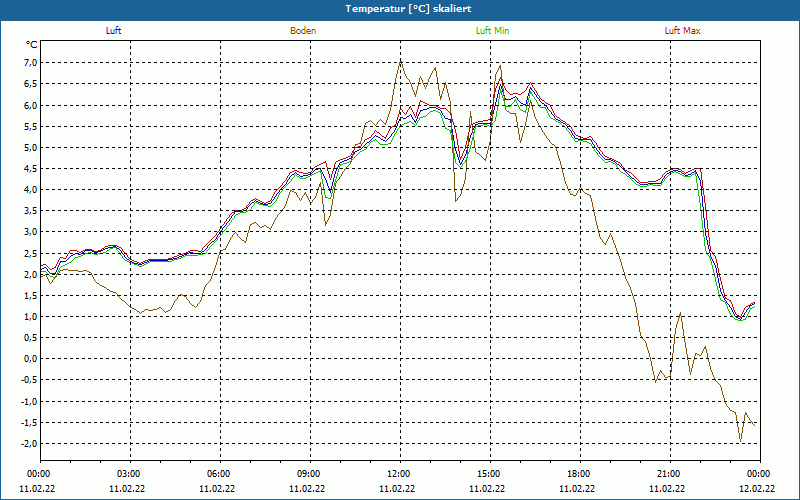Click the 11.02.22 date under 12:00

coord(396,488)
